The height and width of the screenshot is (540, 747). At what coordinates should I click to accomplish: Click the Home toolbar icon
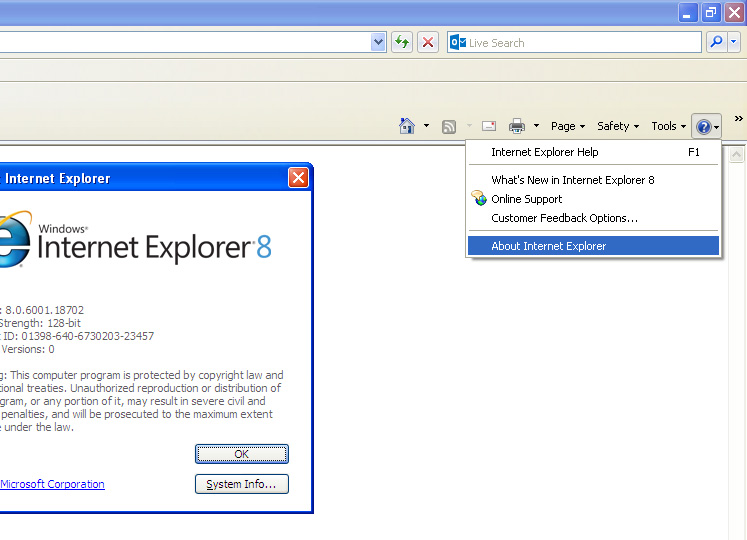[406, 126]
